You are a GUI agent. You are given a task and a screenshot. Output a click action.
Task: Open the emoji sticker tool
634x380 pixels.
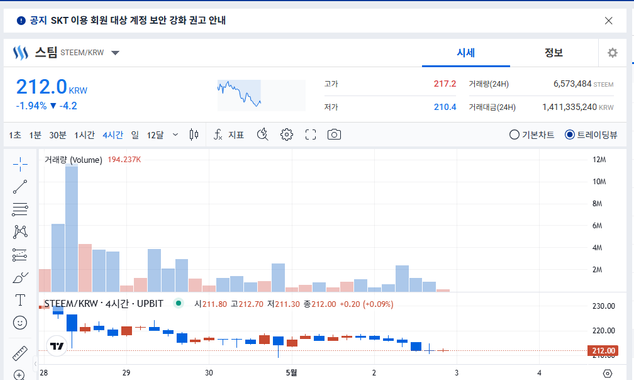pyautogui.click(x=20, y=323)
